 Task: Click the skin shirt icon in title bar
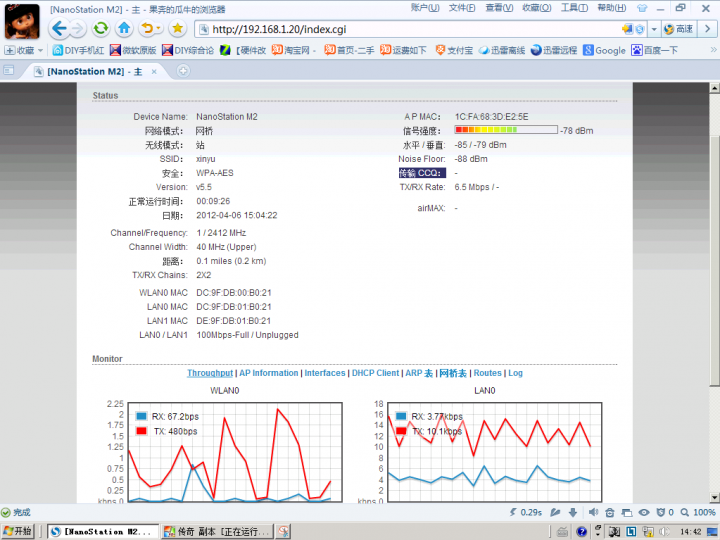click(642, 8)
